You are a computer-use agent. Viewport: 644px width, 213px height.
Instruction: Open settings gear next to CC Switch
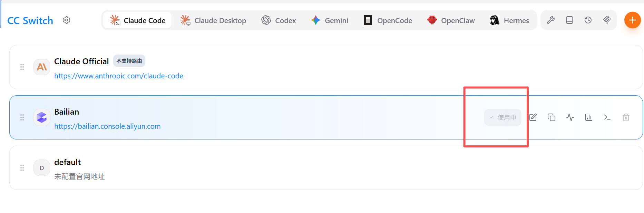[67, 20]
